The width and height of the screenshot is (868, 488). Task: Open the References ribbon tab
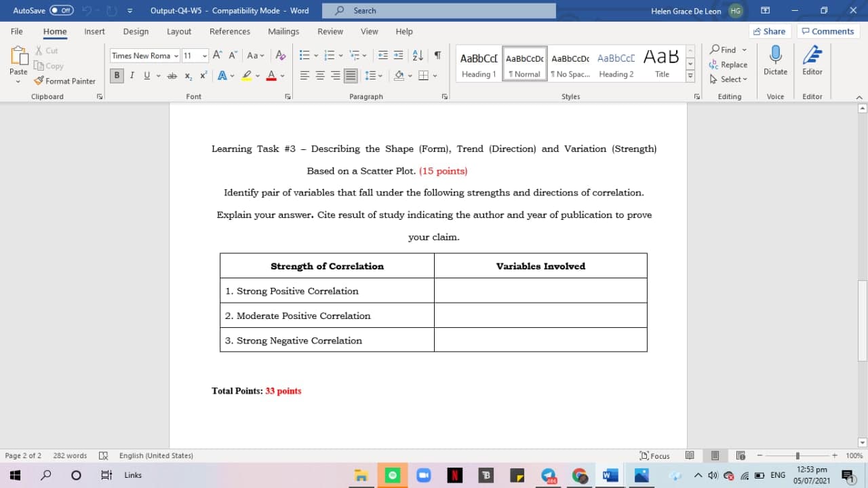pos(230,31)
